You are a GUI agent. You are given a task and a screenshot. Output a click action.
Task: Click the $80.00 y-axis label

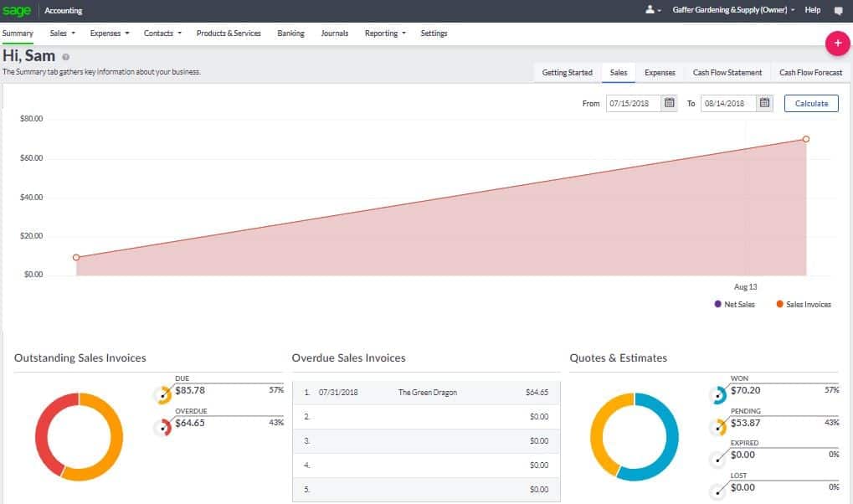pos(31,119)
